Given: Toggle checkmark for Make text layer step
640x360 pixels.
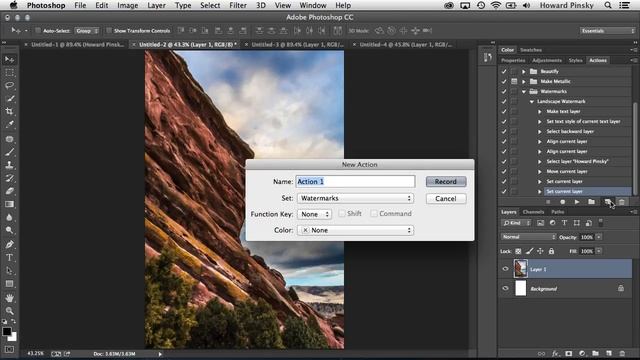Looking at the screenshot, I should pos(504,111).
